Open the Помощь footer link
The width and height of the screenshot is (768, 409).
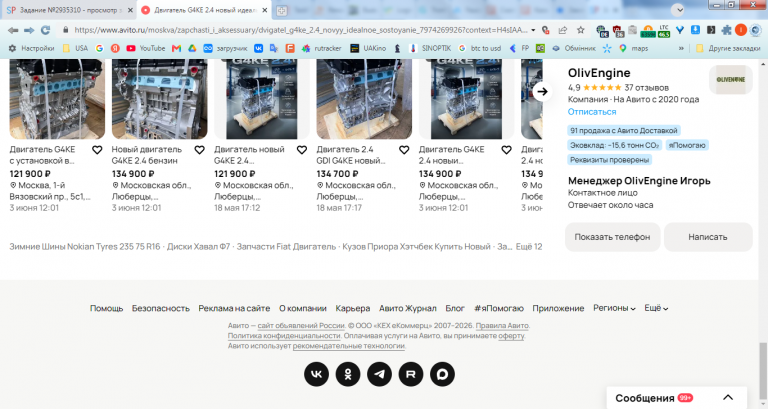(106, 308)
